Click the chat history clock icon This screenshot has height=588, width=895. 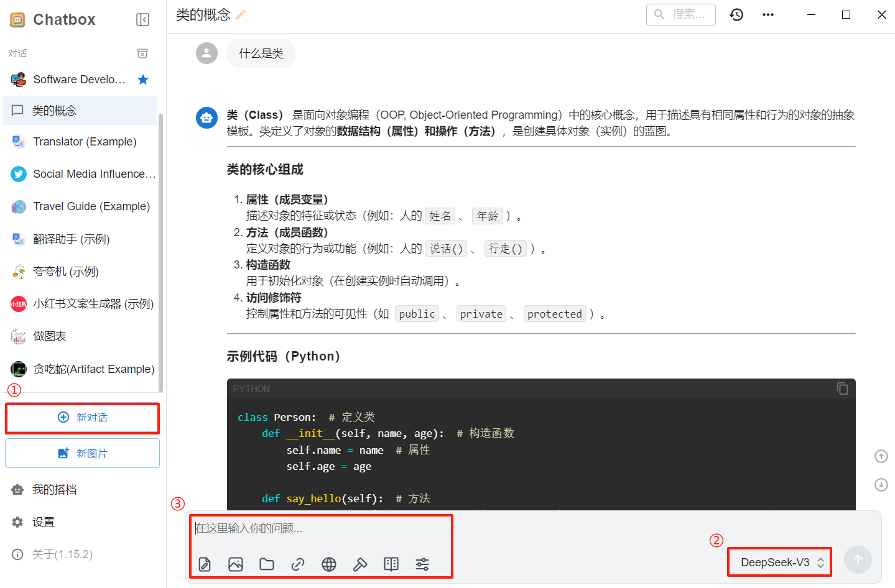click(x=736, y=14)
